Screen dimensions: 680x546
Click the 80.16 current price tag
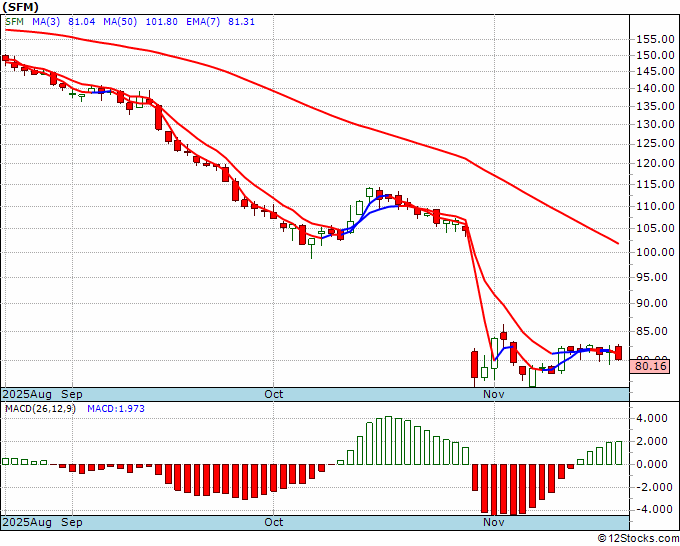pyautogui.click(x=650, y=366)
